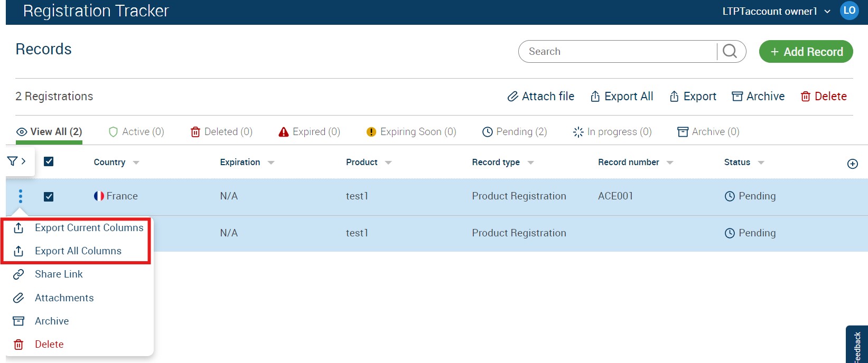The width and height of the screenshot is (868, 363).
Task: Click the green Add Record button
Action: (806, 52)
